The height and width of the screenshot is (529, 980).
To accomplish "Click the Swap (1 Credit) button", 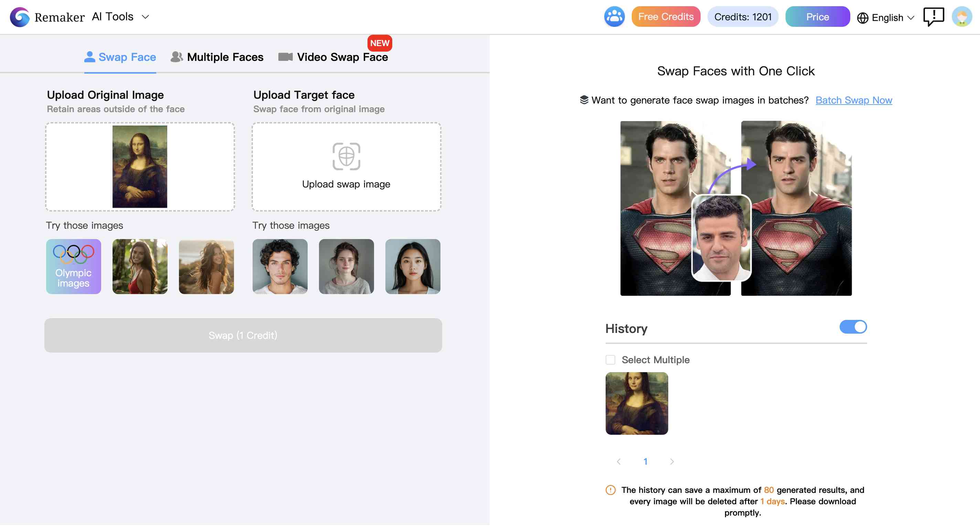I will (243, 335).
